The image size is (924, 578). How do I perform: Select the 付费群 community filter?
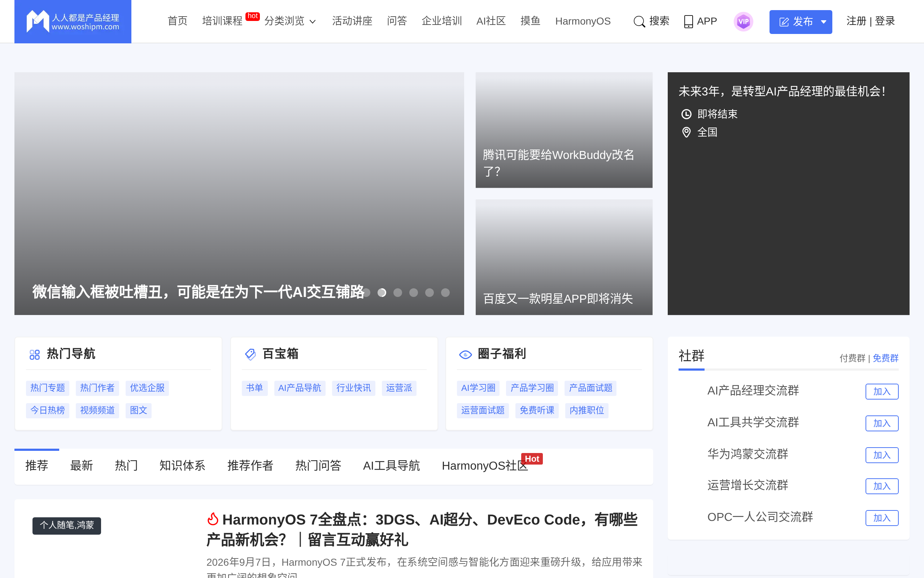tap(852, 358)
